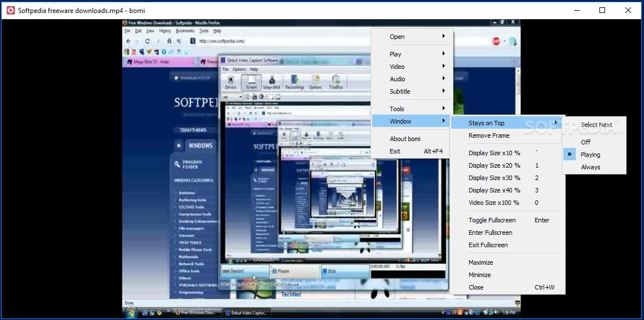Viewport: 644px width, 320px height.
Task: Click the Snap-shot camera icon in Debut
Action: pos(271,82)
